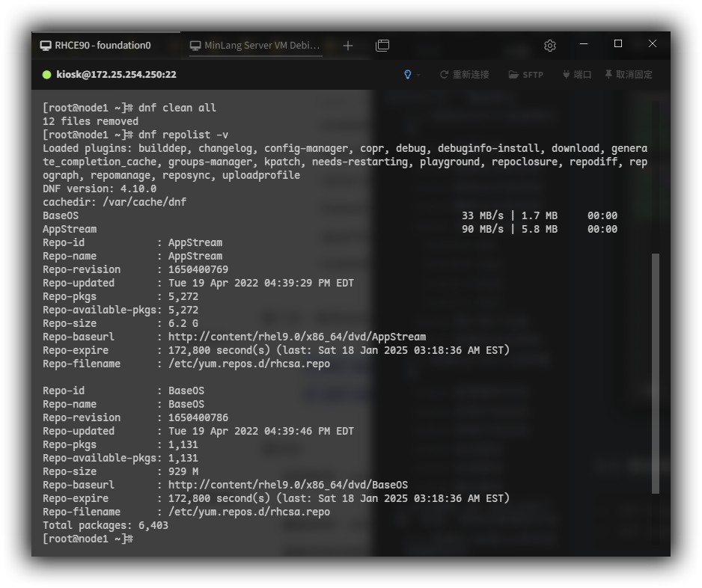Click the lightbulb hints icon
Screen dimensions: 702x588
click(407, 75)
